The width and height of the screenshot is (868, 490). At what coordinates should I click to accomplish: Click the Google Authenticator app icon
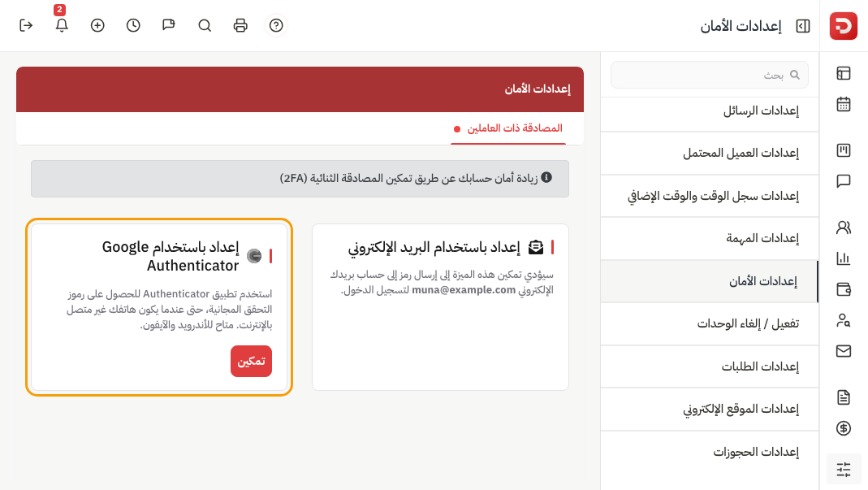click(x=254, y=255)
